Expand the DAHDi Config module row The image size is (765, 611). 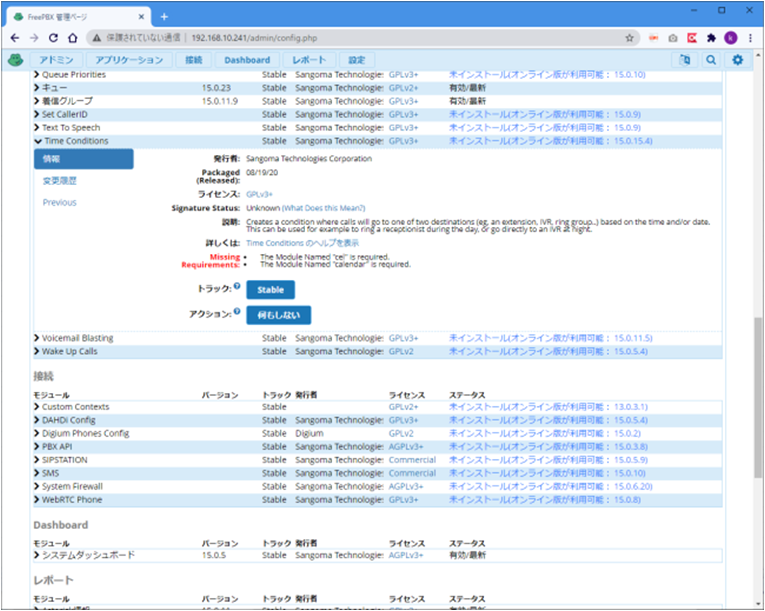coord(378,420)
